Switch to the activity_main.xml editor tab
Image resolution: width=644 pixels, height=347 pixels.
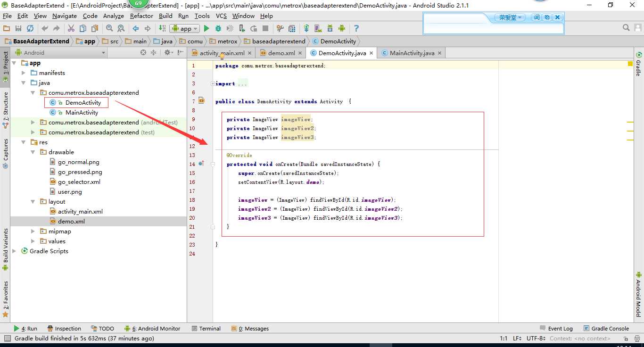(x=222, y=53)
